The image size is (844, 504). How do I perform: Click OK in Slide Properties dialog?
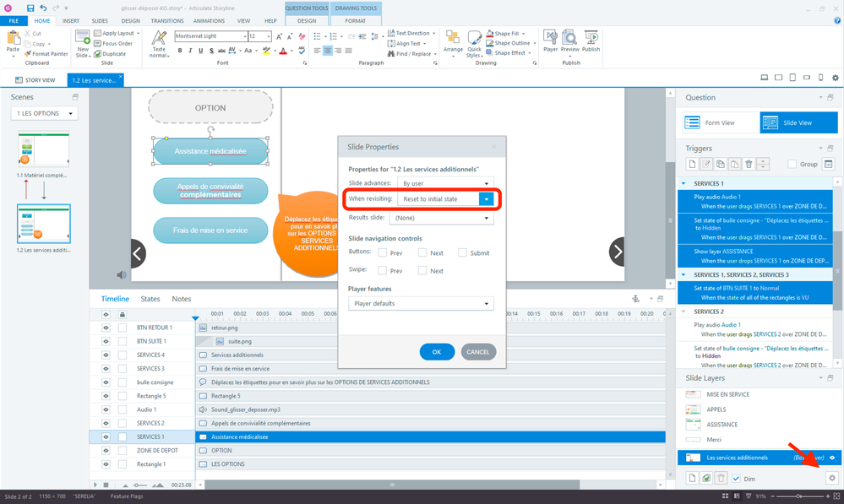pos(437,351)
